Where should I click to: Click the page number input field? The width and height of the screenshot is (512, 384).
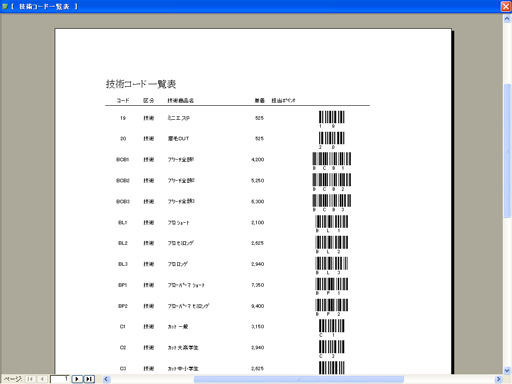point(60,379)
